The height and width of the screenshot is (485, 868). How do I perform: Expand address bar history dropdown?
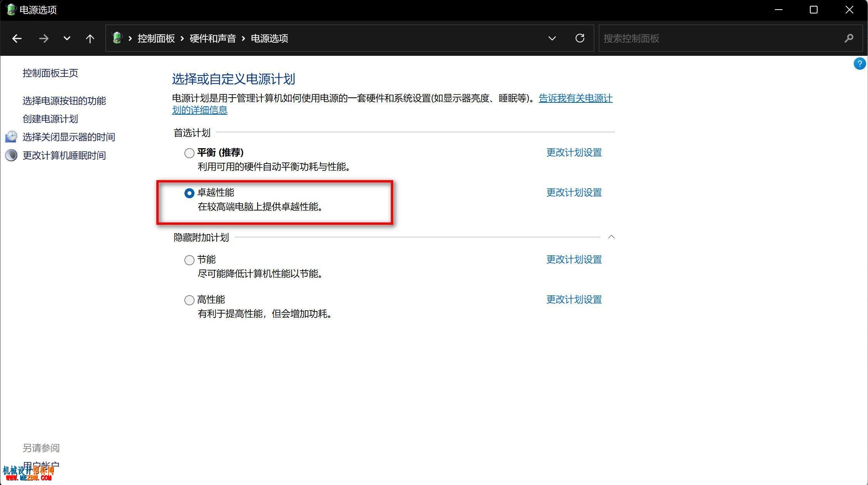(x=552, y=38)
